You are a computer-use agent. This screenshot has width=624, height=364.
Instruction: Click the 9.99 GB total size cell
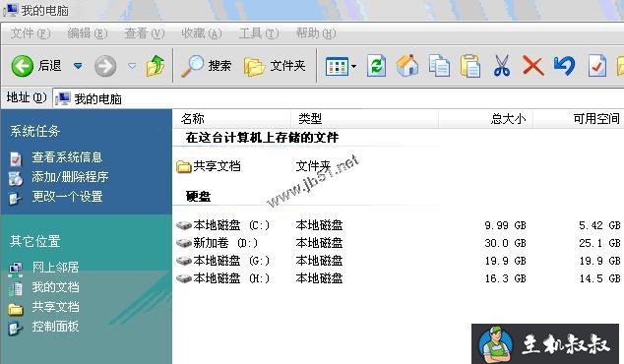coord(505,225)
